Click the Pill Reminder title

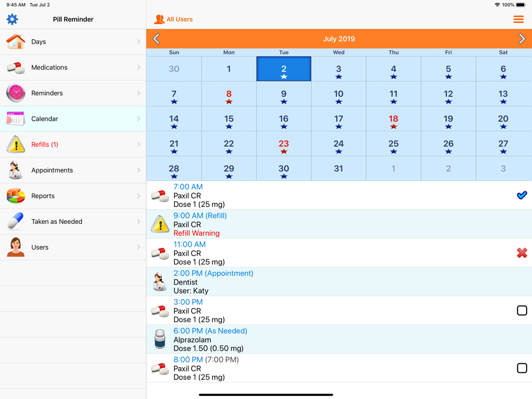[73, 19]
